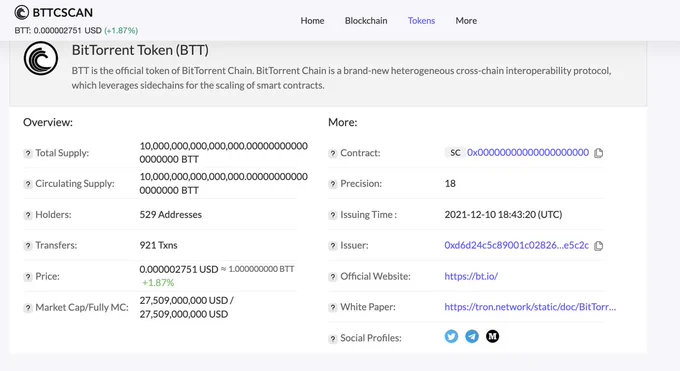Click help icon beside Issuing Time

pos(333,215)
